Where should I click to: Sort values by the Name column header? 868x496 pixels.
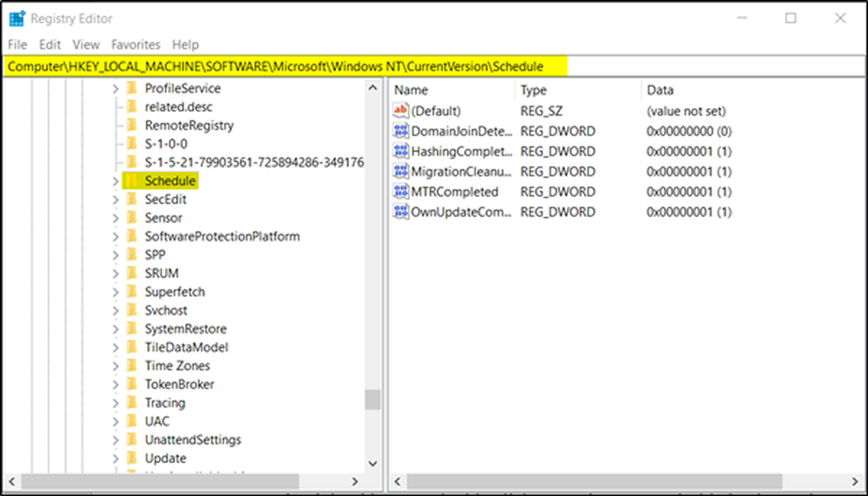(451, 90)
